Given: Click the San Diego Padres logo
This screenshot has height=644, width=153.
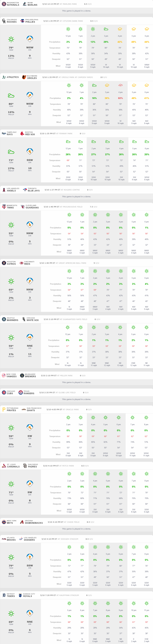Looking at the screenshot, I should (x=25, y=466).
